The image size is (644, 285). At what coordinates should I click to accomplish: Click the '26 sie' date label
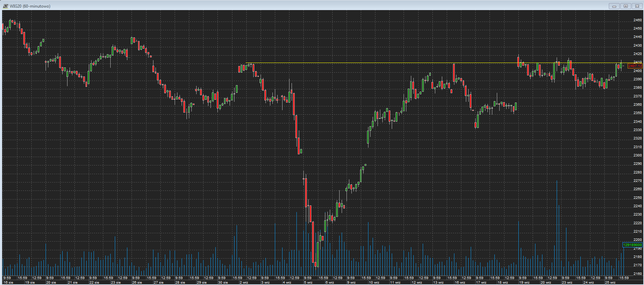(137, 283)
